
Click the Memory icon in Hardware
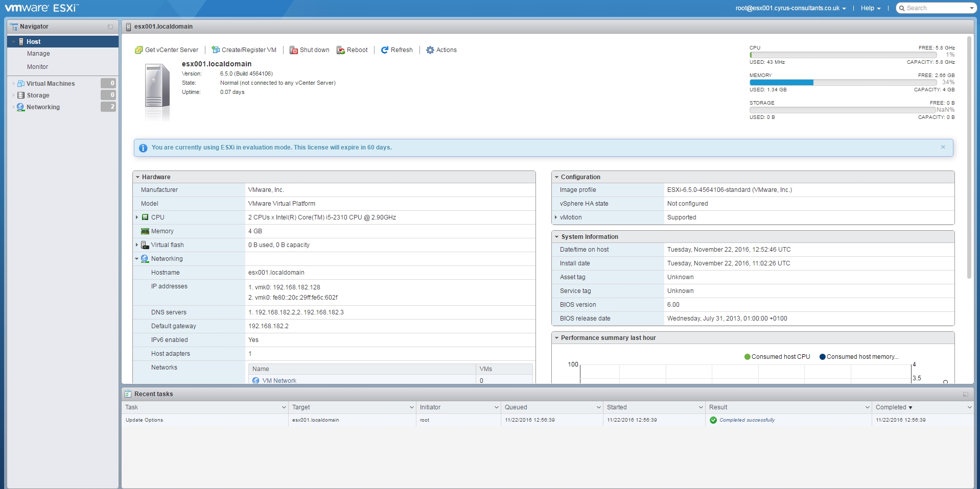pyautogui.click(x=145, y=231)
